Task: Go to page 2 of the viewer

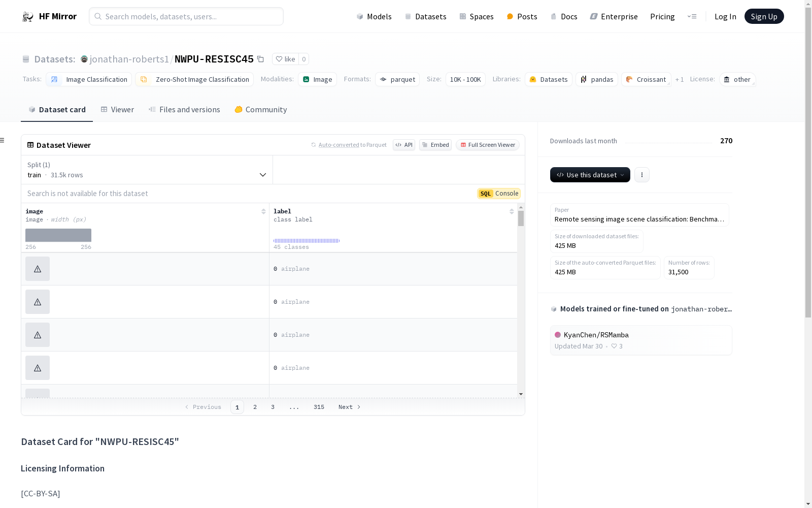Action: click(x=255, y=407)
